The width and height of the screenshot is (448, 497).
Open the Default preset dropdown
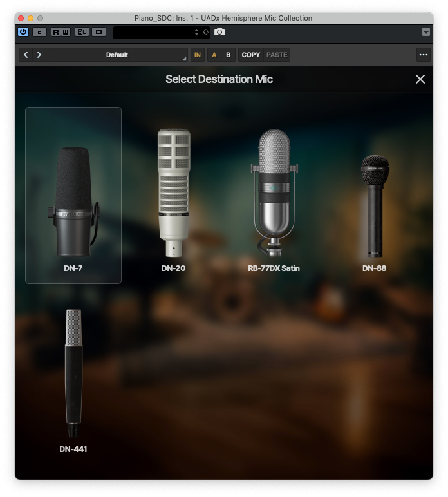[117, 55]
